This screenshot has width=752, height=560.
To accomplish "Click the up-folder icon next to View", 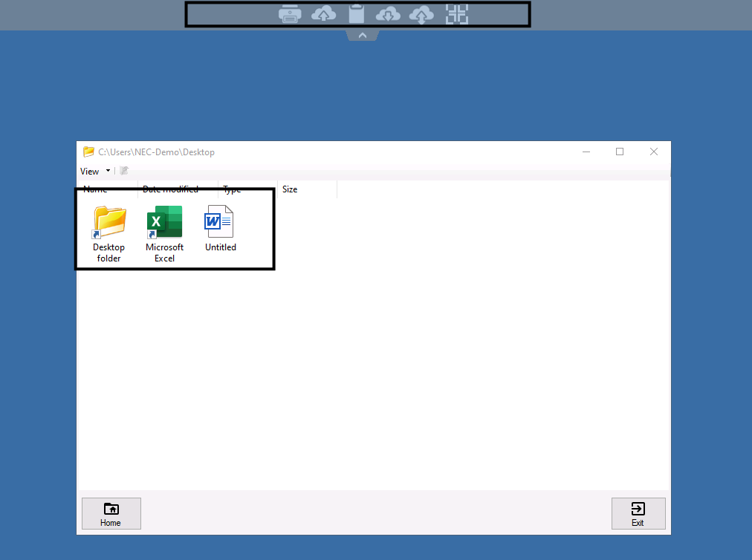I will click(x=124, y=171).
